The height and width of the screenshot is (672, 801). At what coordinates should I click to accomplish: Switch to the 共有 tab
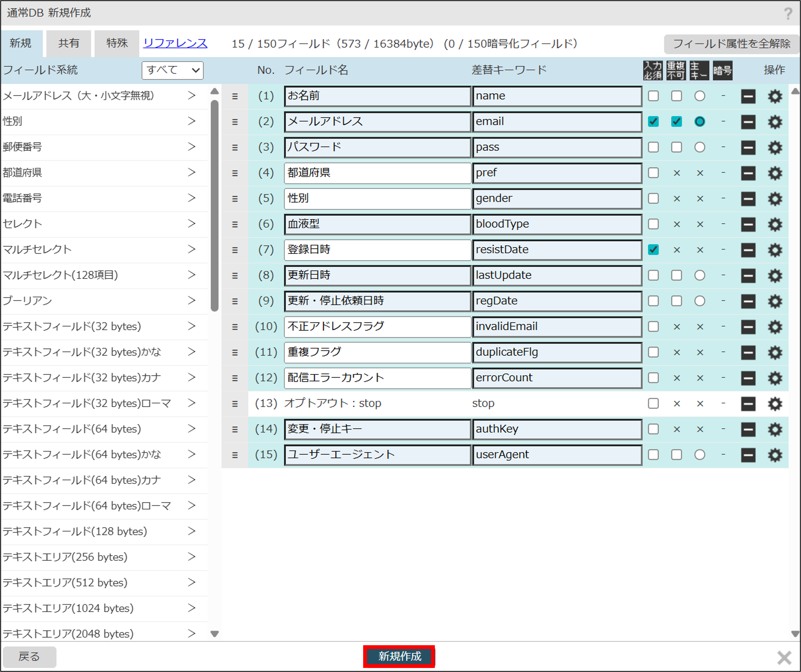tap(69, 43)
